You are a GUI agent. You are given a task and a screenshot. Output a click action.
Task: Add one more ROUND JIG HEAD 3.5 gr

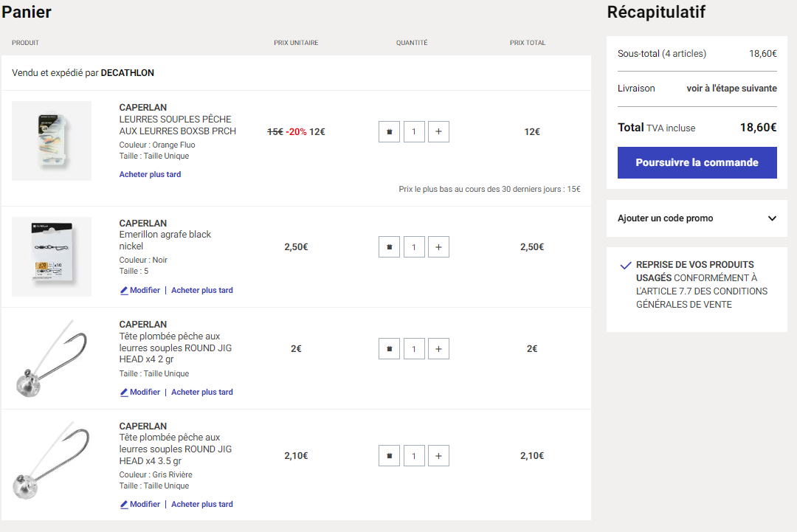[438, 456]
